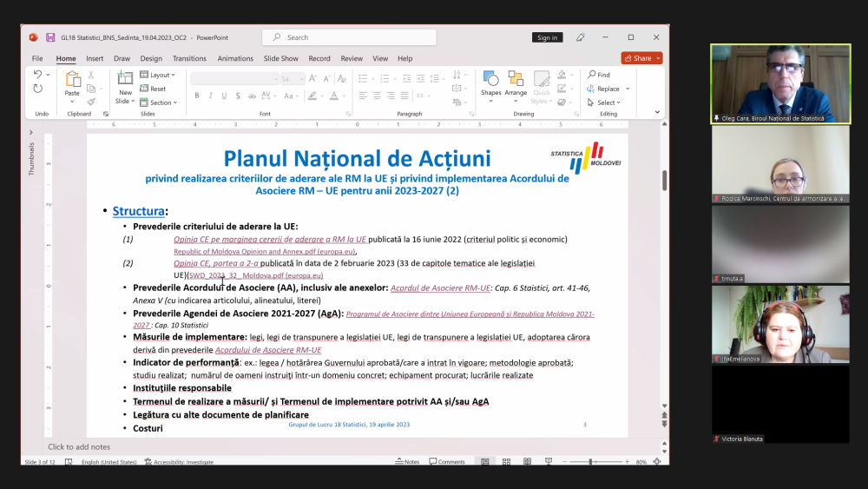The image size is (868, 489).
Task: Switch to the Insert tab
Action: tap(95, 58)
